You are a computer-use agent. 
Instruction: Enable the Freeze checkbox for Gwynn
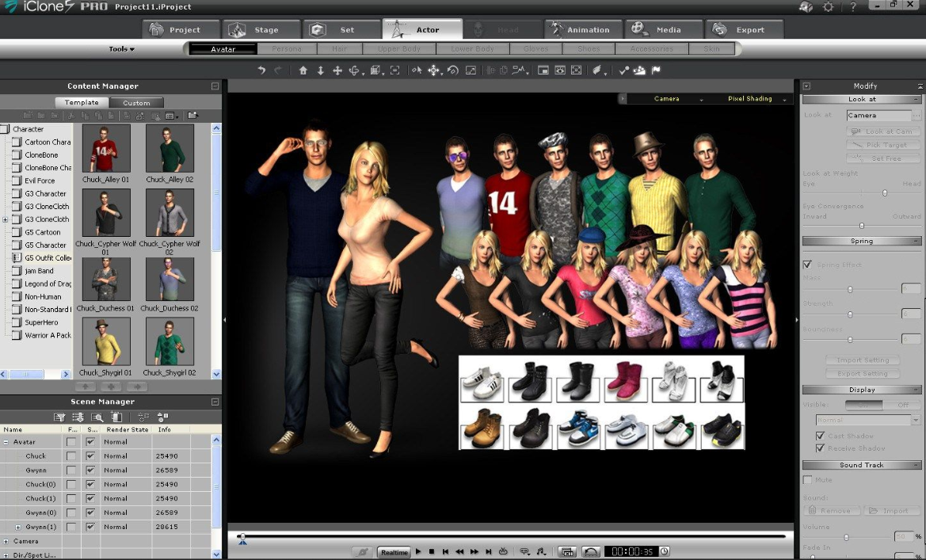[71, 470]
